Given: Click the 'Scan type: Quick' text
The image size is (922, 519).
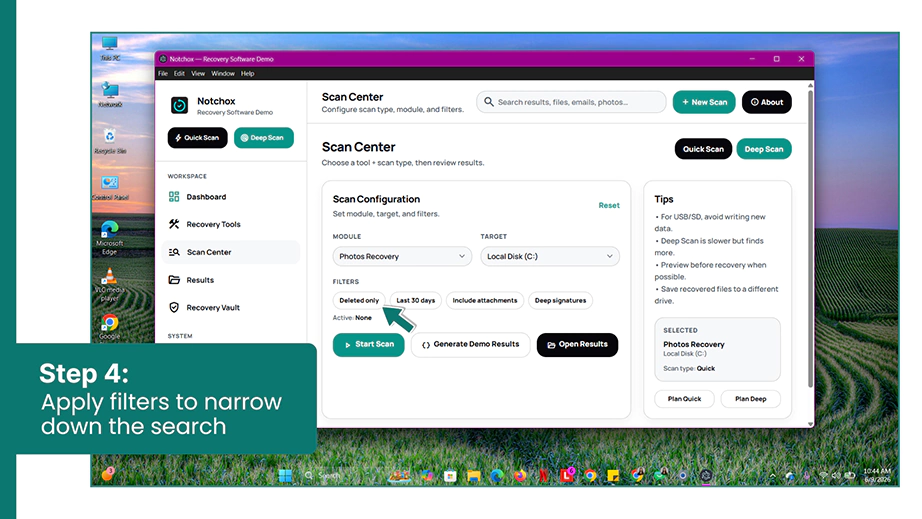Looking at the screenshot, I should pos(689,369).
